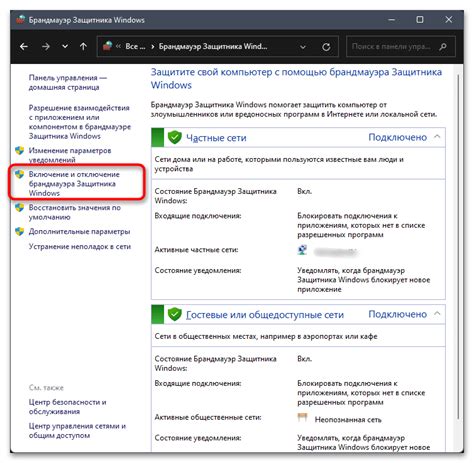Minimize the firewall window

(392, 20)
